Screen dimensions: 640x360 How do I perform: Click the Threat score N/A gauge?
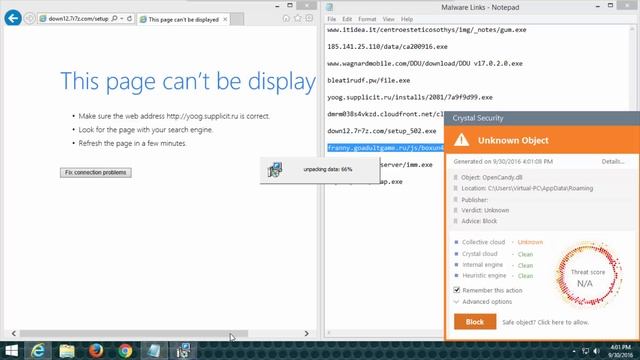(588, 274)
